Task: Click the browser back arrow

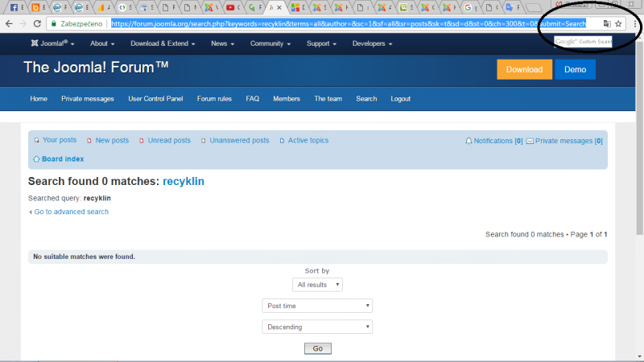Action: pyautogui.click(x=9, y=24)
